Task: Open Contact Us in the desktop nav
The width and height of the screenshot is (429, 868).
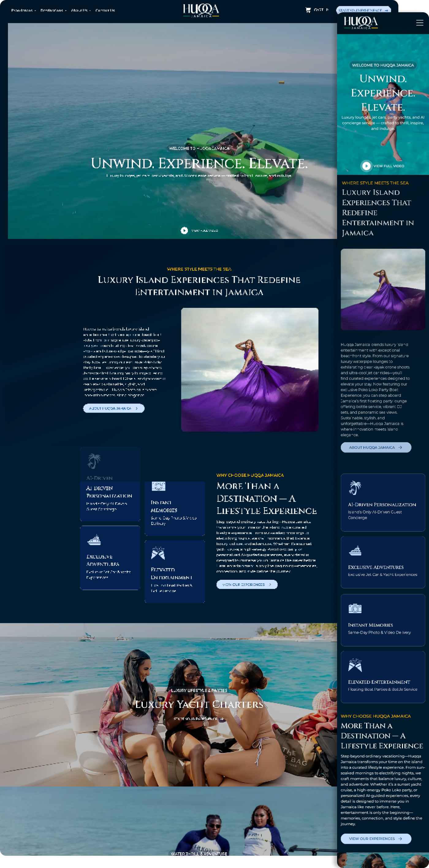Action: coord(105,10)
